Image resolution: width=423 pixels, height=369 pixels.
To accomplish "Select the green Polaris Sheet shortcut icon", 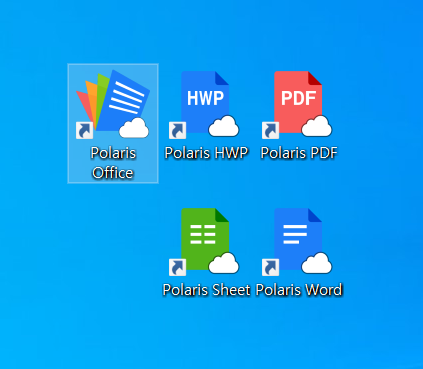I will (204, 242).
